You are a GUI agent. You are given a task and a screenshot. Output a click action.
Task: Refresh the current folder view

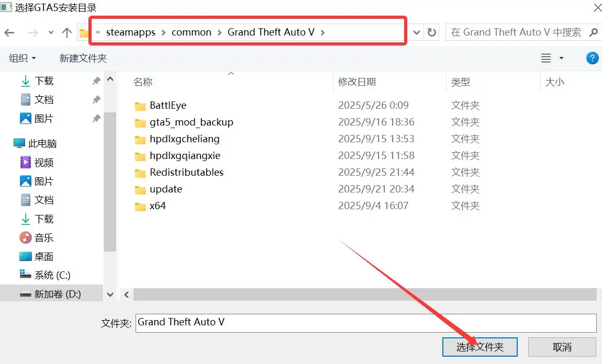(x=432, y=32)
